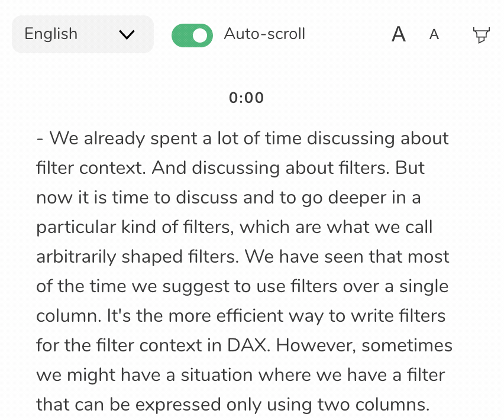Click "arbitrarily shaped filters" in the transcript
The height and width of the screenshot is (420, 504).
[138, 257]
